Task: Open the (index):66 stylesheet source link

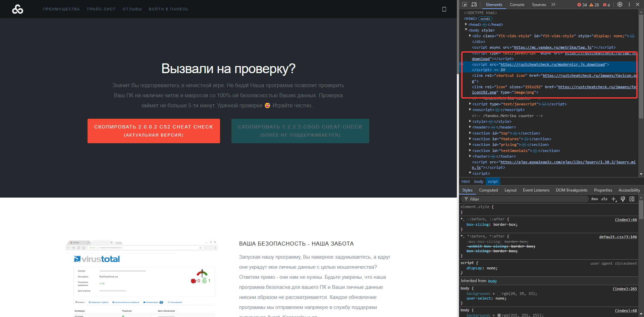Action: click(626, 220)
